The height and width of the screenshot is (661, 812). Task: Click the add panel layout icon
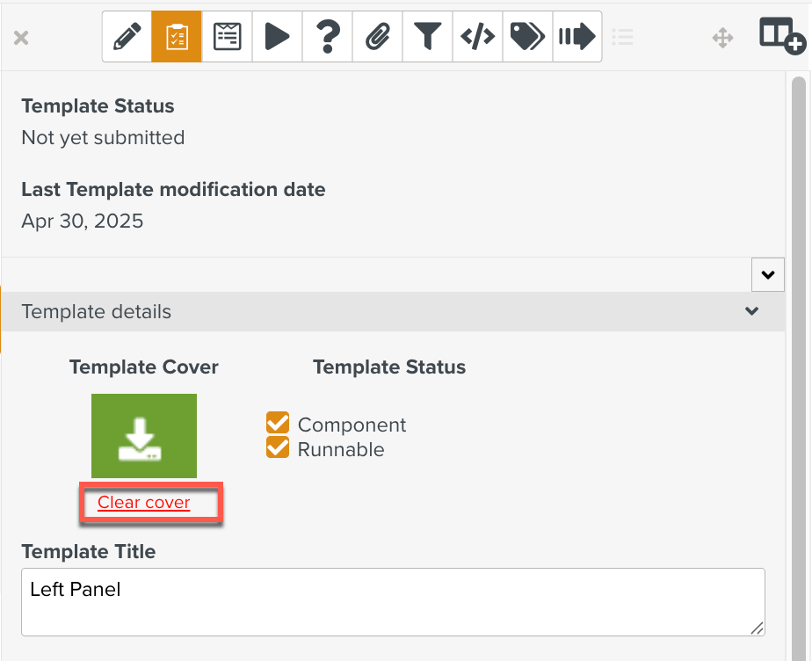click(x=781, y=36)
